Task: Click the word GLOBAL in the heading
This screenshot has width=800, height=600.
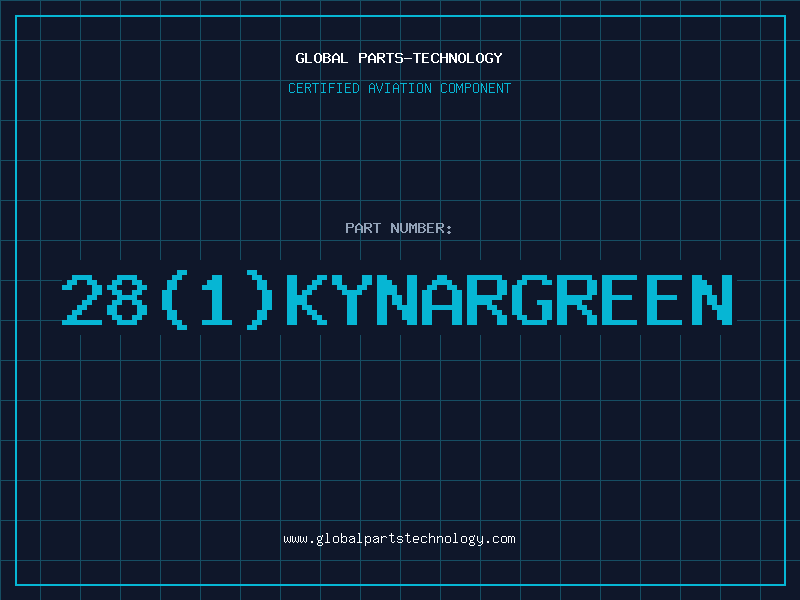Action: (x=322, y=58)
